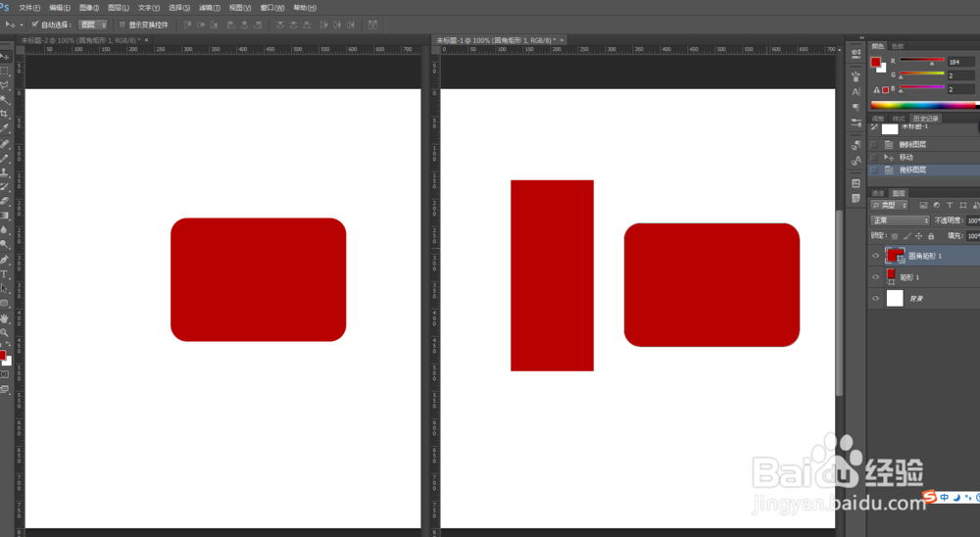Lock layer position icon
This screenshot has height=537, width=980.
click(919, 236)
